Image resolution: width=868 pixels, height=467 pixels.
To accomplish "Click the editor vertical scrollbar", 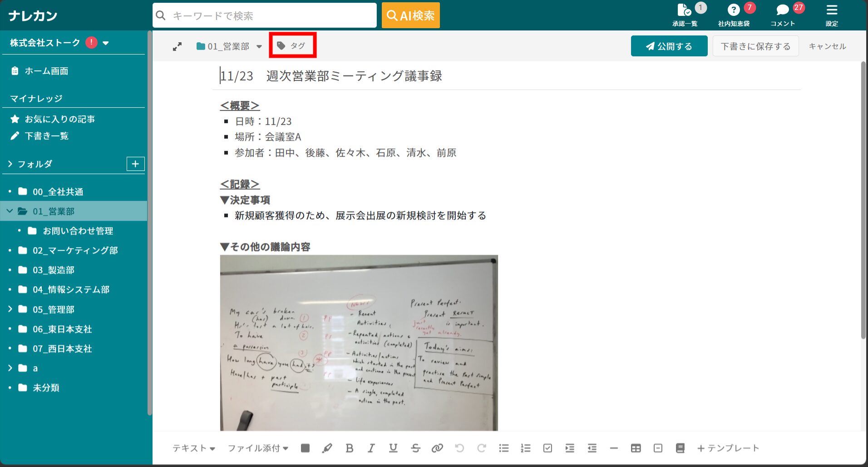I will (863, 200).
